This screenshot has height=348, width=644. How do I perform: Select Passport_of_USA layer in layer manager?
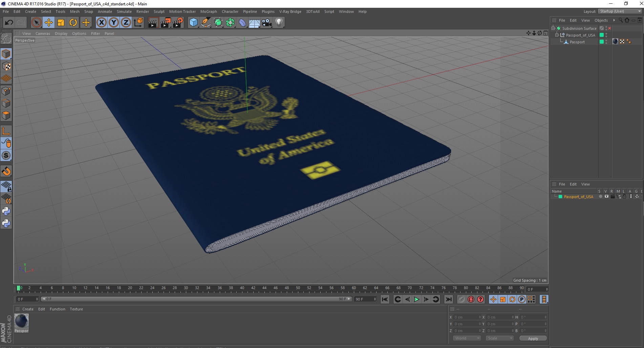point(578,197)
